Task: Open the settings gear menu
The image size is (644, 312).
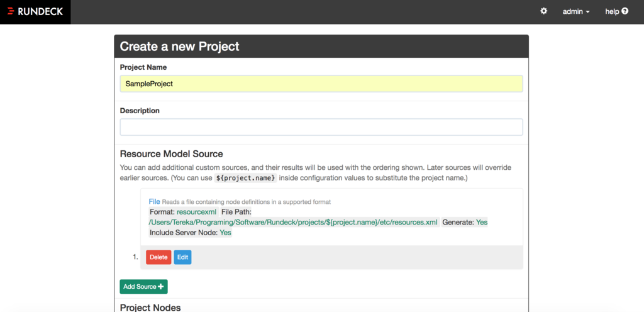Action: click(544, 11)
